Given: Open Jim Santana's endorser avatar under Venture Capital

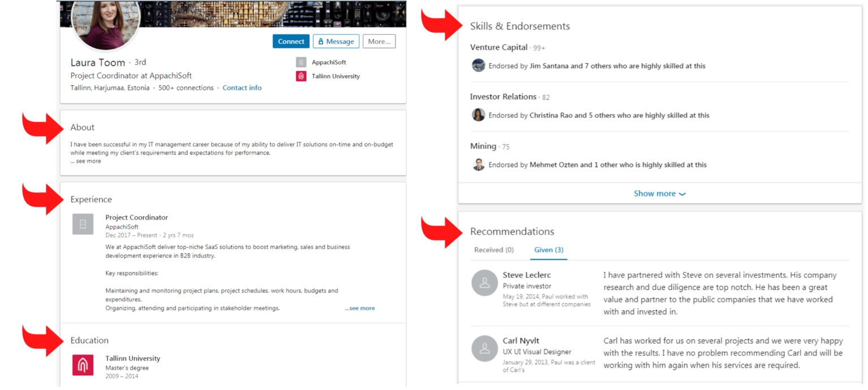Looking at the screenshot, I should [x=478, y=65].
